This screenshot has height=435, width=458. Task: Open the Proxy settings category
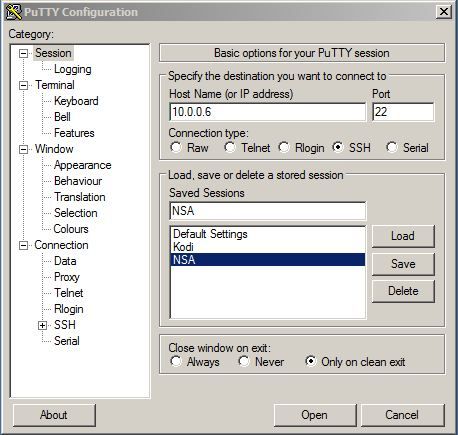[67, 277]
